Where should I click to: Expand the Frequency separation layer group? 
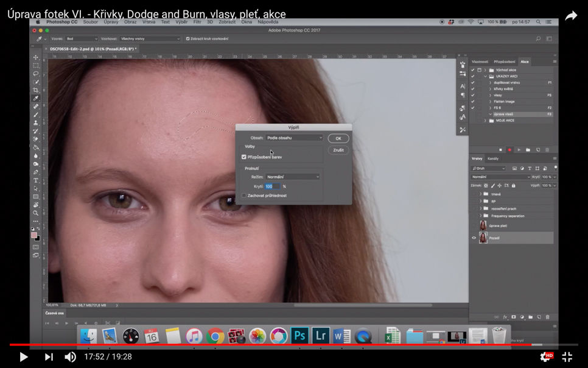point(480,216)
